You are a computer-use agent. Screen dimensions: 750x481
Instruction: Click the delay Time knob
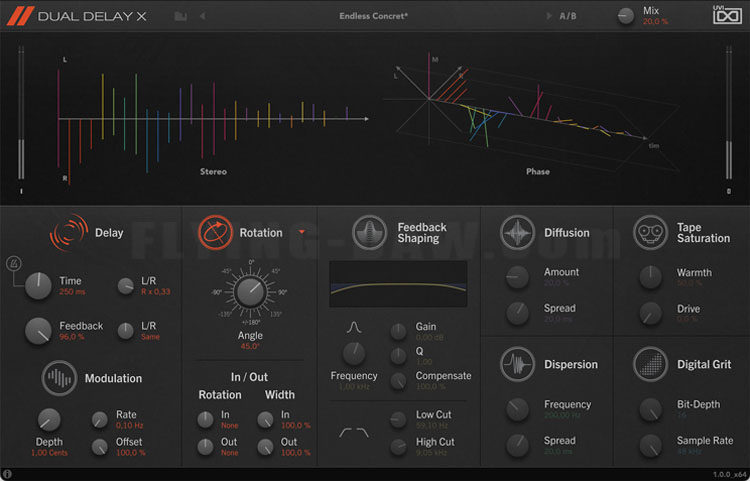pyautogui.click(x=38, y=286)
